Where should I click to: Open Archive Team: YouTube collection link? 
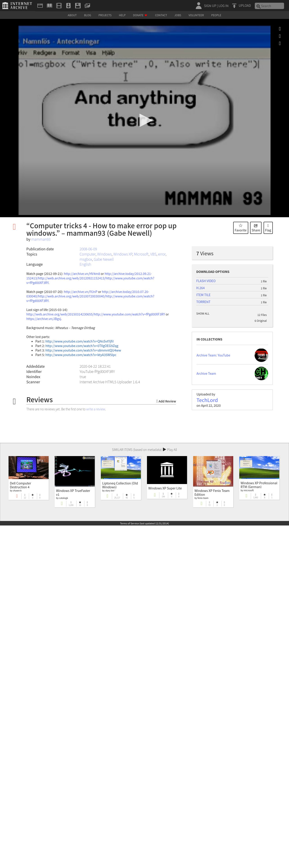coord(213,356)
